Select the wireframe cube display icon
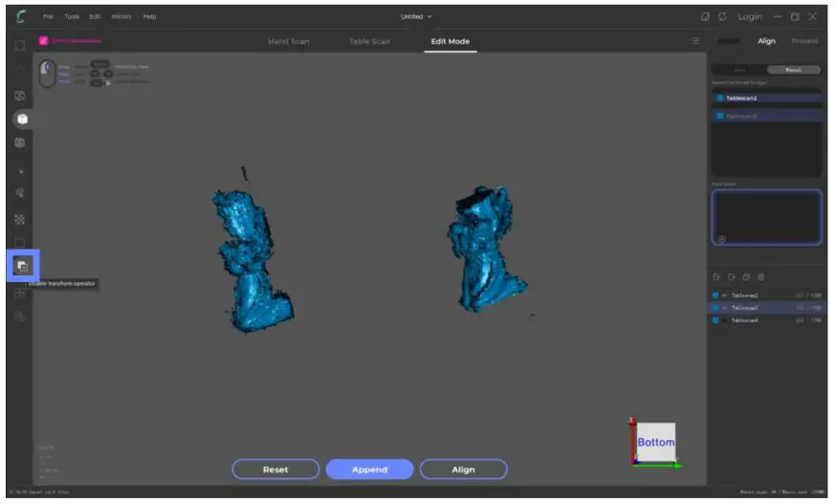This screenshot has height=504, width=836. point(20,96)
